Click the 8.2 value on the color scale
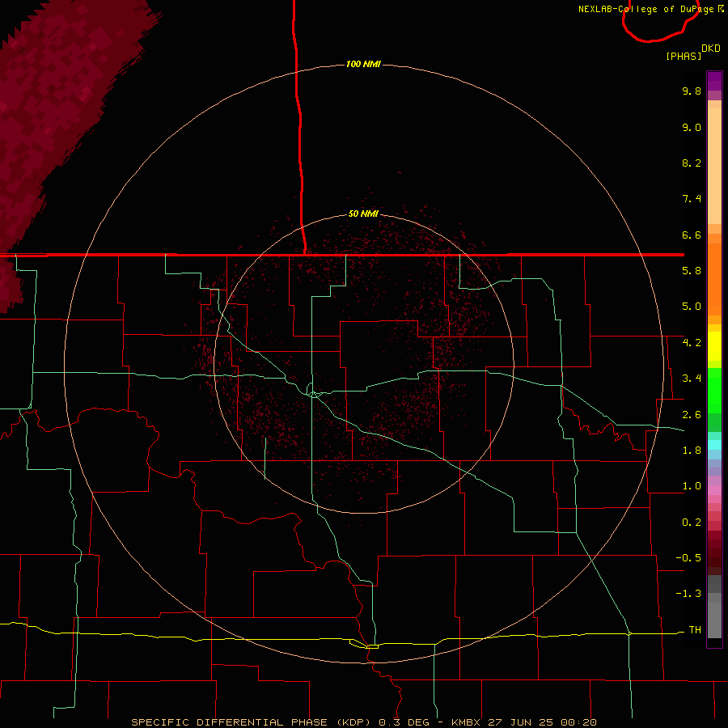Viewport: 728px width, 728px height. [x=692, y=163]
